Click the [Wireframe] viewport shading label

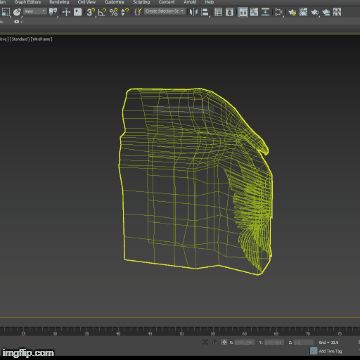(42, 39)
